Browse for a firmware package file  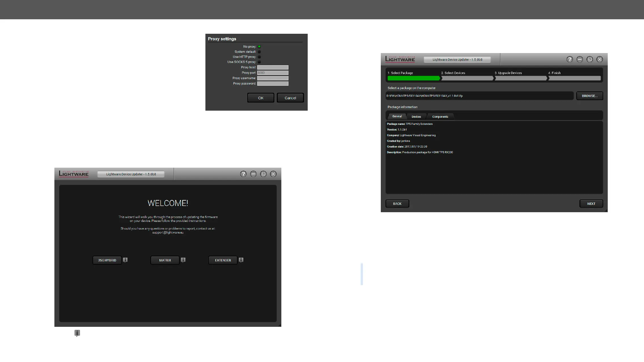pos(590,96)
